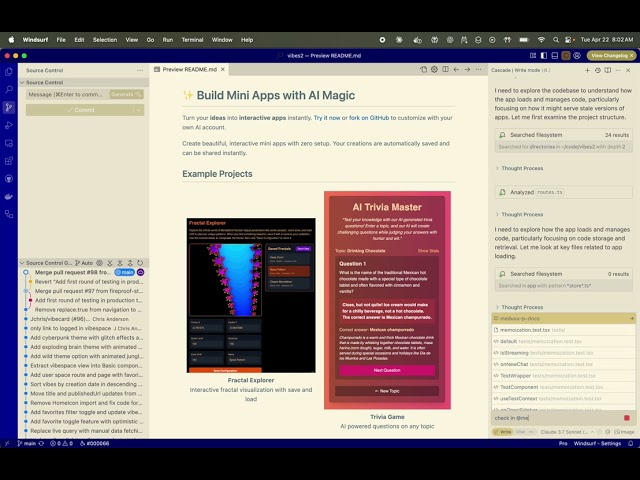The width and height of the screenshot is (640, 480).
Task: Refresh the Source Control Graph
Action: point(140,263)
